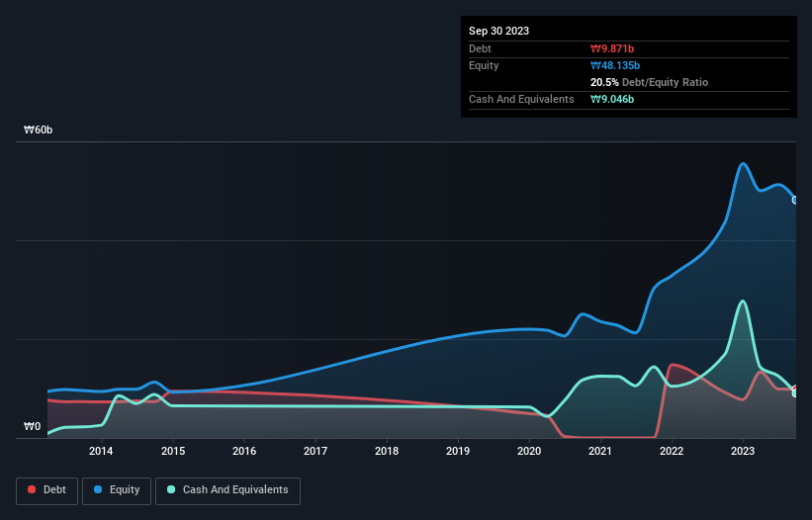This screenshot has height=520, width=812.
Task: Click the teal Cash endpoint marker
Action: pos(795,393)
